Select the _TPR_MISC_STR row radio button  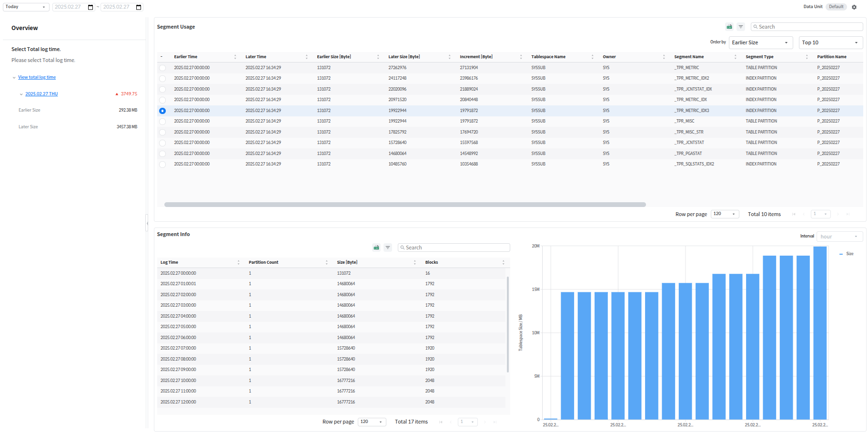[162, 132]
